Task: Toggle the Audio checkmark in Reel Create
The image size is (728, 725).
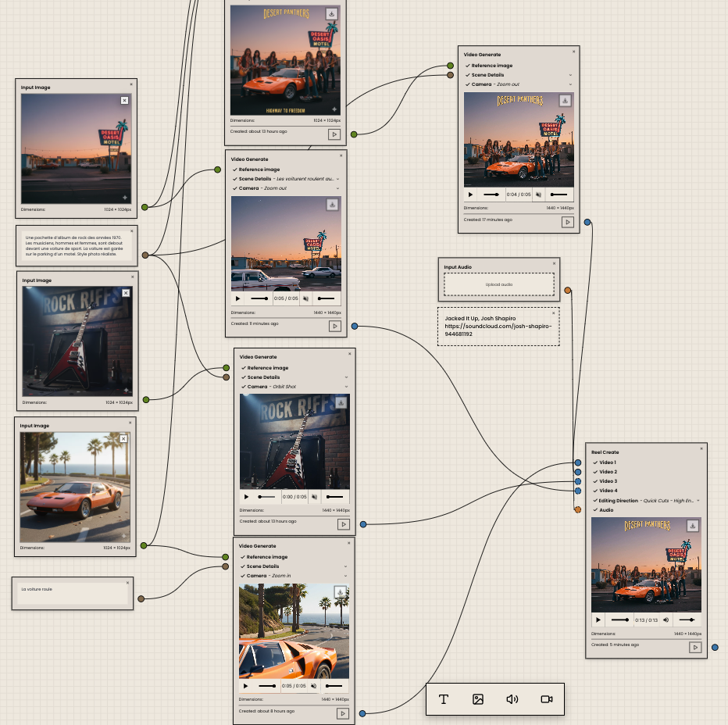Action: click(x=595, y=510)
